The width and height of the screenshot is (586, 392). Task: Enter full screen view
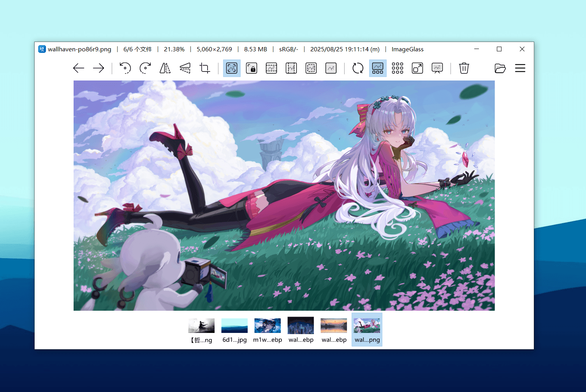click(417, 68)
